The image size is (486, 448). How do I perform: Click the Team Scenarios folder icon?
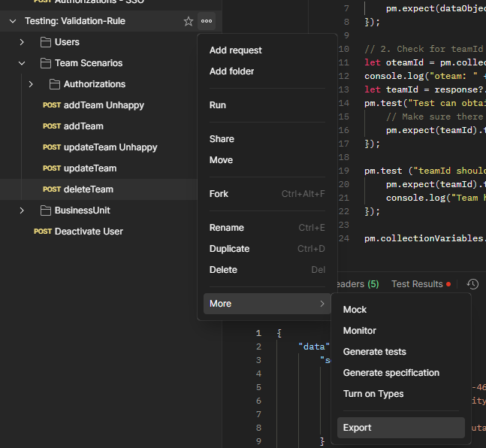coord(46,63)
